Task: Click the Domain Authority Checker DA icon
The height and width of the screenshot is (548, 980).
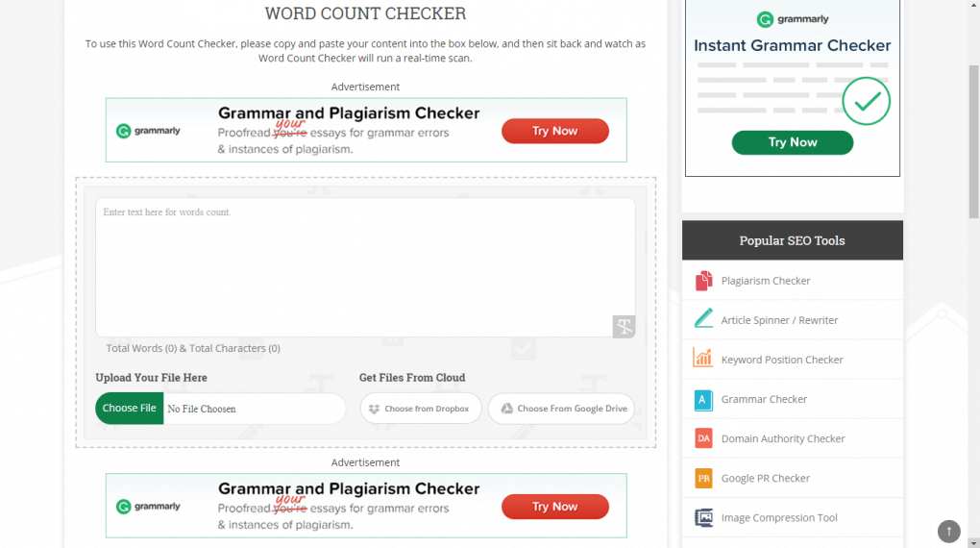Action: tap(703, 438)
